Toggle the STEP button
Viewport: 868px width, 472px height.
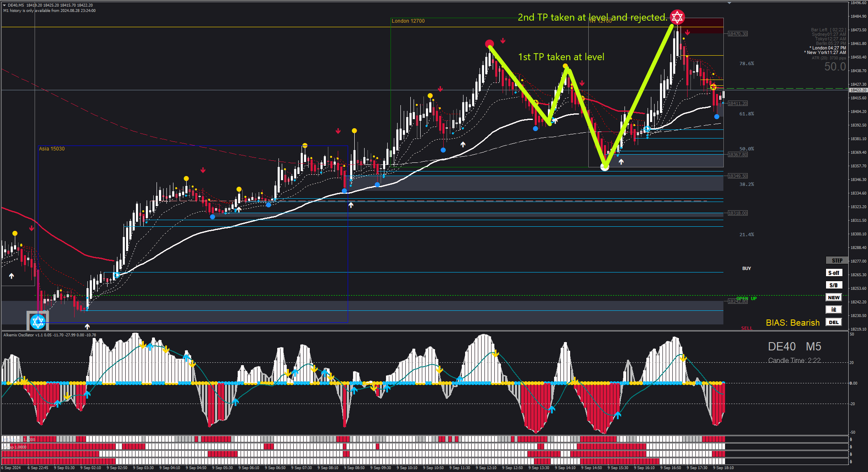point(836,261)
